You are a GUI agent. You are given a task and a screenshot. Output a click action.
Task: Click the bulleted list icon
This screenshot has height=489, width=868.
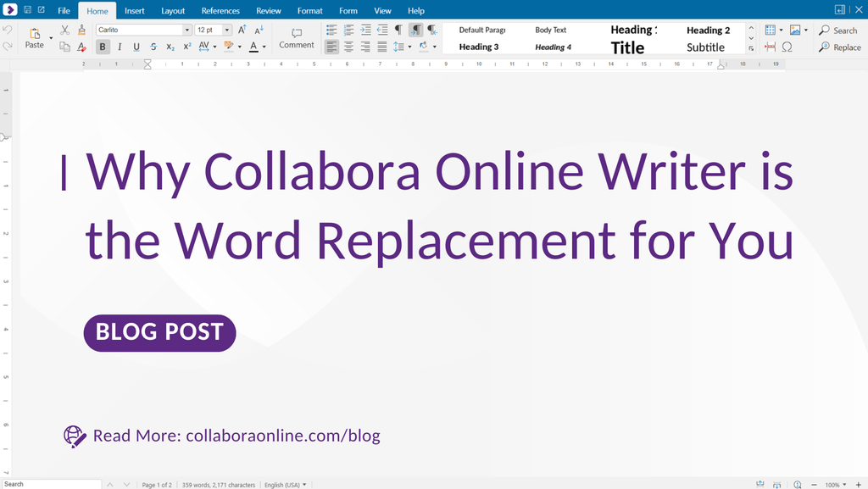pos(331,30)
